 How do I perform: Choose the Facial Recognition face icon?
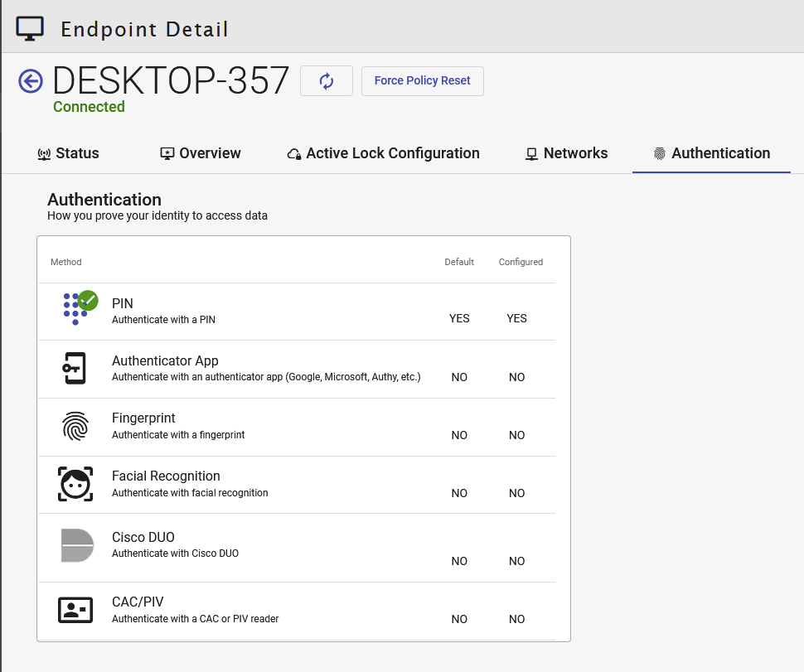[x=75, y=484]
